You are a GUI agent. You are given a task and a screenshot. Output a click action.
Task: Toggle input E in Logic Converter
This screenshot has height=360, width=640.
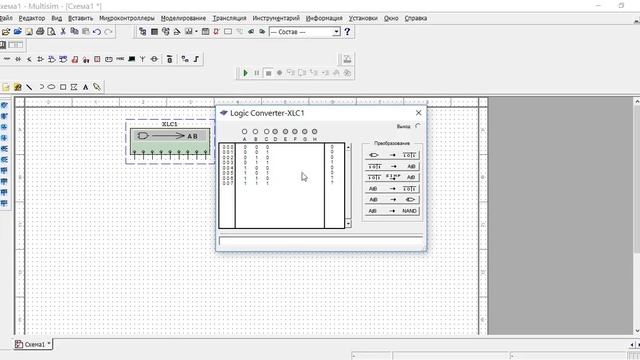[285, 131]
